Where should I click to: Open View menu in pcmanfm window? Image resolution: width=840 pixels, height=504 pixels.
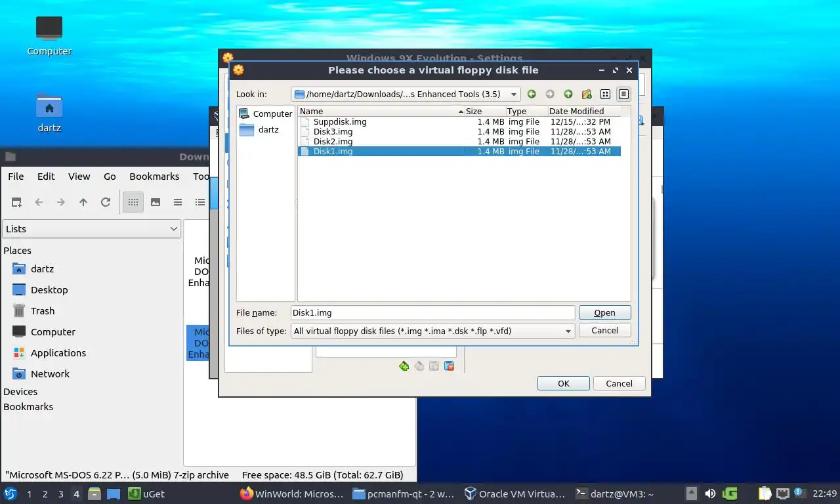(x=79, y=176)
